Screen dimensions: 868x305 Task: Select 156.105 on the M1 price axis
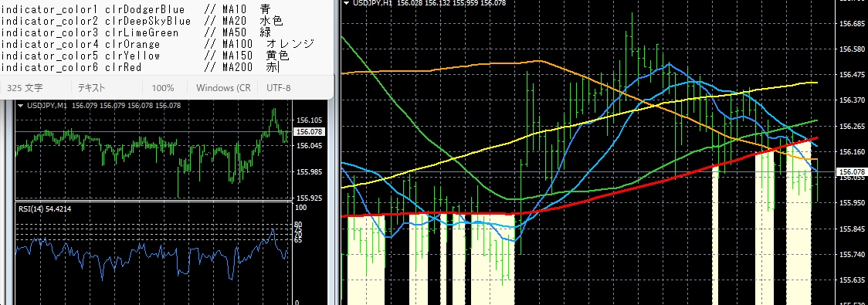(x=309, y=120)
